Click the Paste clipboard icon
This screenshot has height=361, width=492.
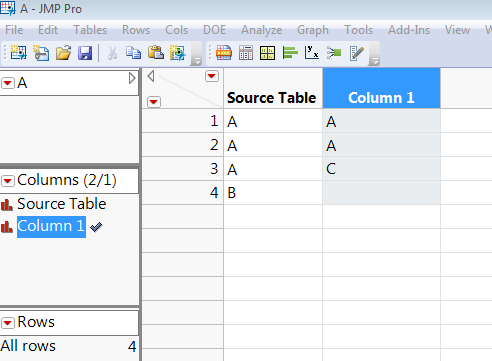(156, 53)
